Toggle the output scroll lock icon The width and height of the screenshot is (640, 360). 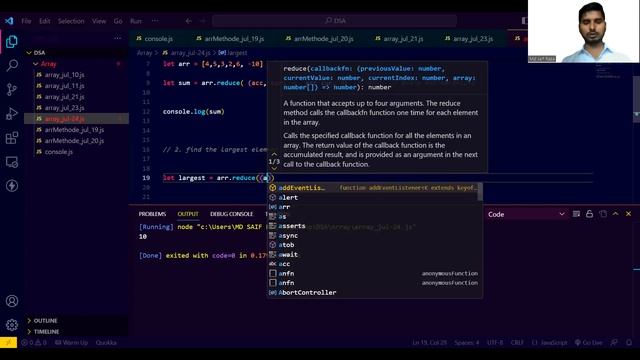[x=589, y=214]
